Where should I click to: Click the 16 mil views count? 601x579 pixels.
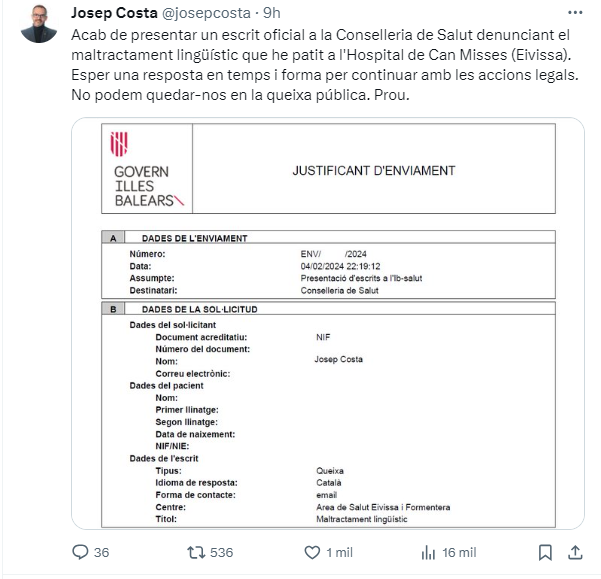point(459,553)
